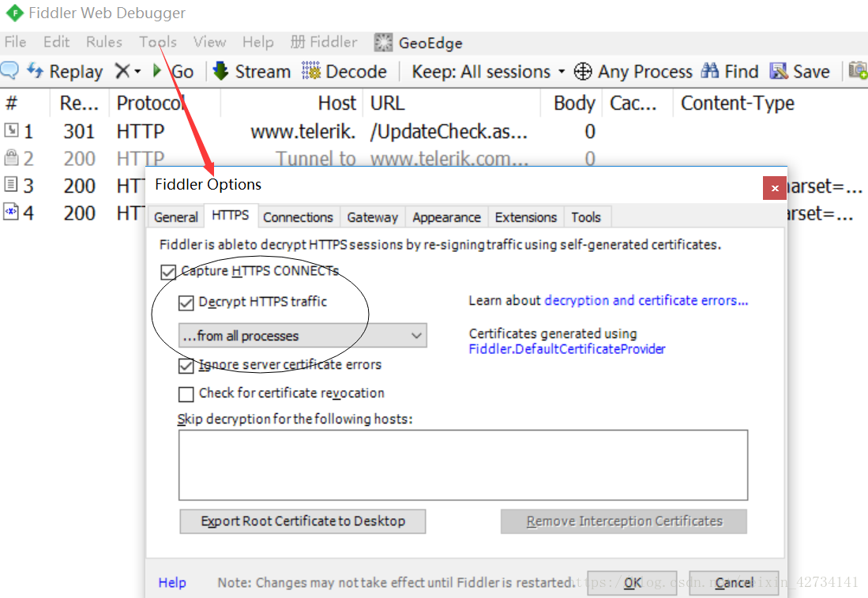Click the Save toolbar icon
868x598 pixels.
pos(779,71)
